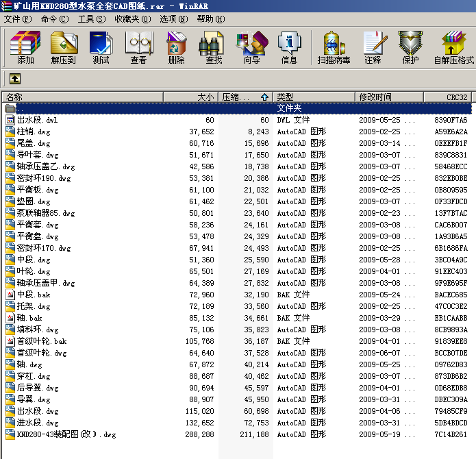Click the WinRAR title bar app icon
Viewport: 476px width, 459px height.
(6, 6)
